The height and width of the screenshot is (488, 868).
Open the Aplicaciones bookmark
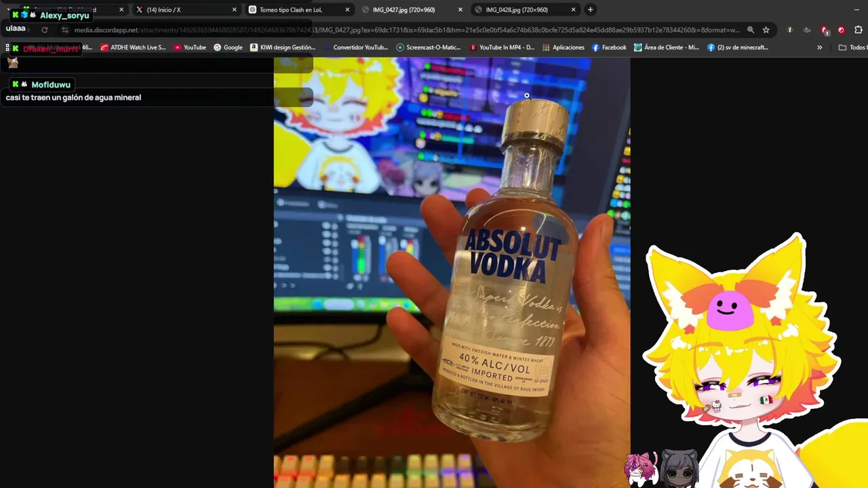click(x=563, y=47)
